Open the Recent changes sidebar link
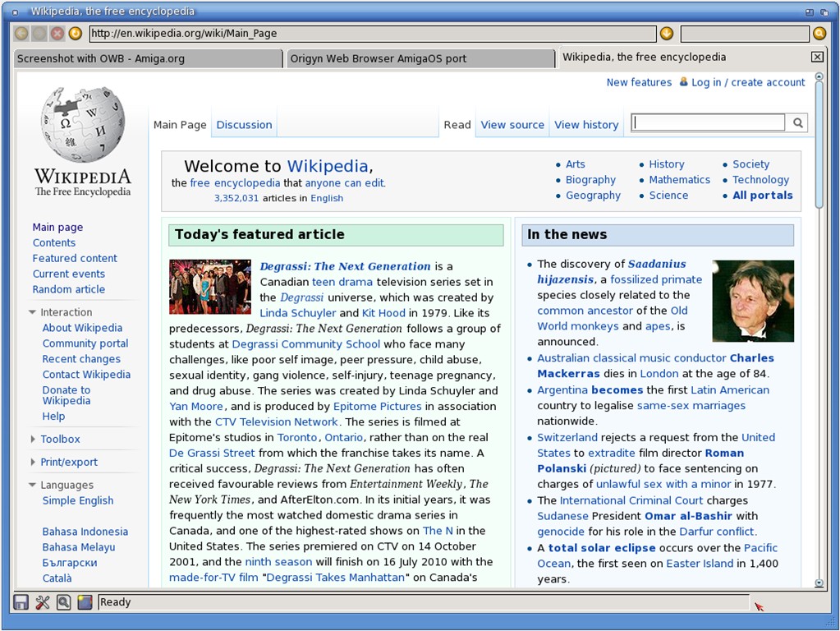 point(81,359)
